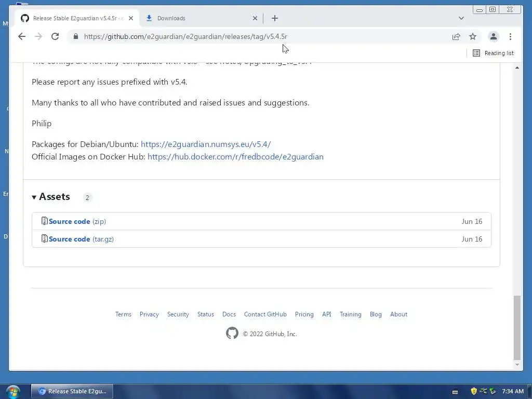Click the share page icon in address bar
Viewport: 532px width, 399px height.
pyautogui.click(x=456, y=37)
